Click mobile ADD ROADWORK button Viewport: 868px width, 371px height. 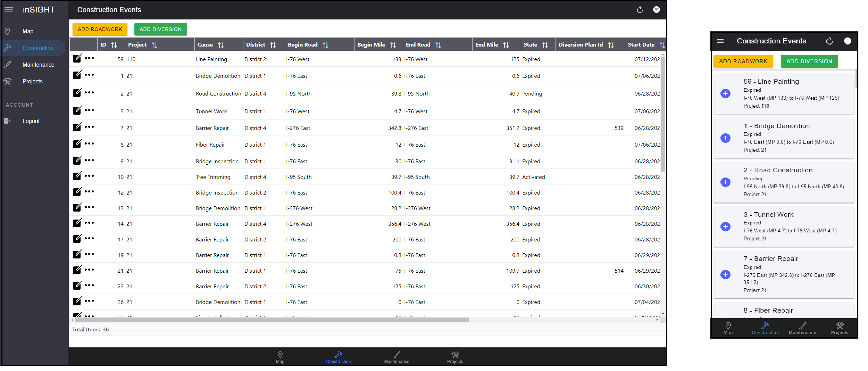point(743,61)
